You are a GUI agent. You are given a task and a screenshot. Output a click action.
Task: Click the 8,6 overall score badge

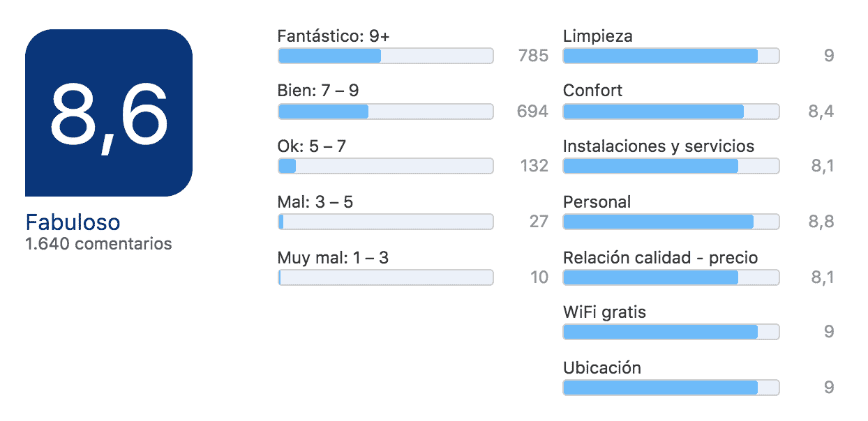pyautogui.click(x=108, y=113)
